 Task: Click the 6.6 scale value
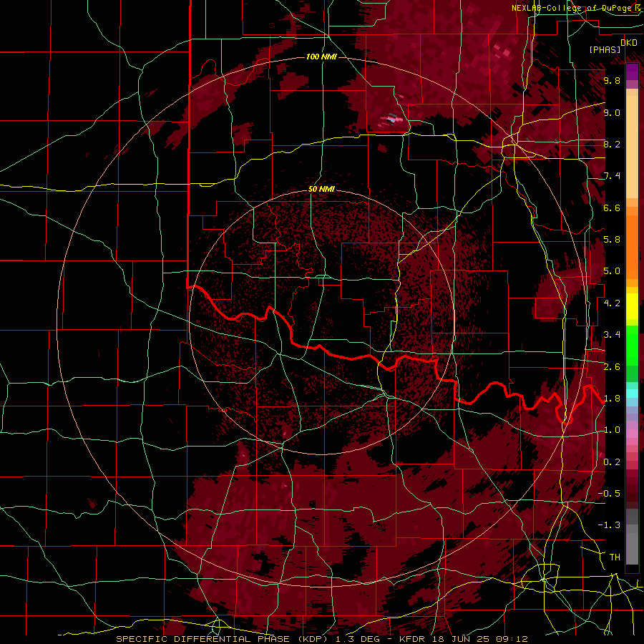[x=612, y=208]
